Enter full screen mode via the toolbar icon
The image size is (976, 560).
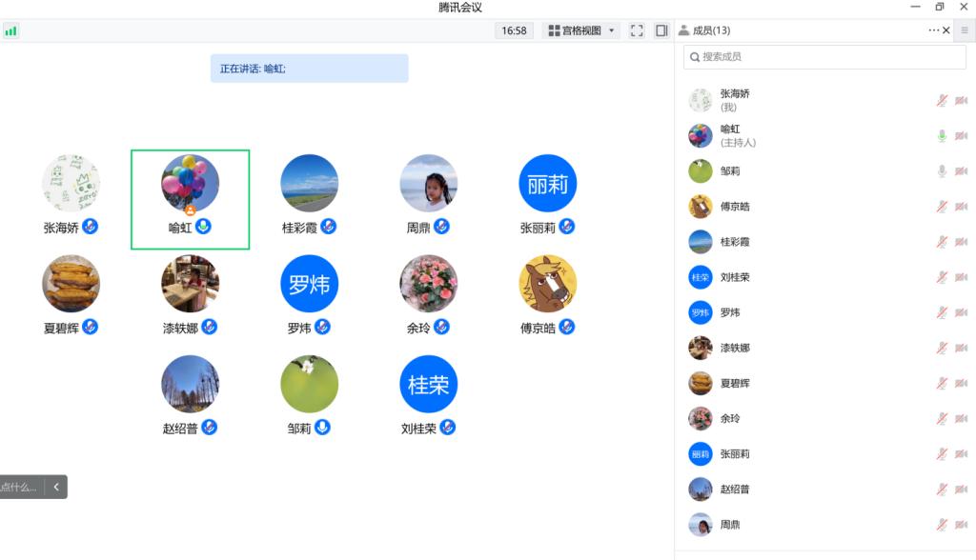click(637, 30)
